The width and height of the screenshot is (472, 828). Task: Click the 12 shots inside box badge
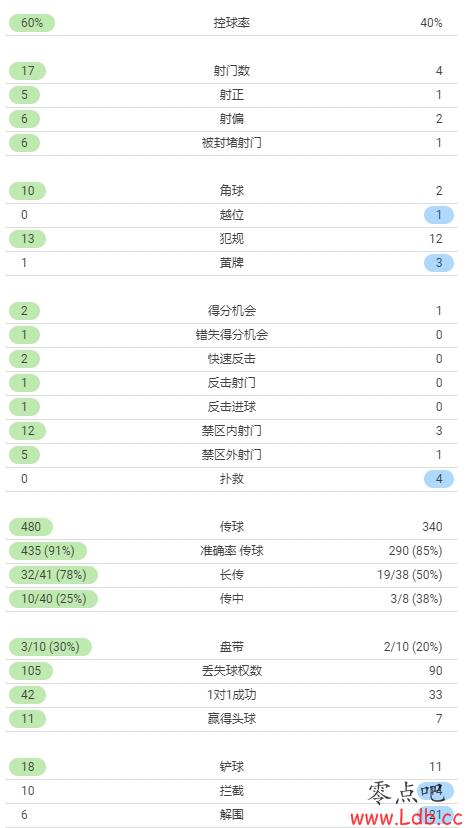click(27, 431)
